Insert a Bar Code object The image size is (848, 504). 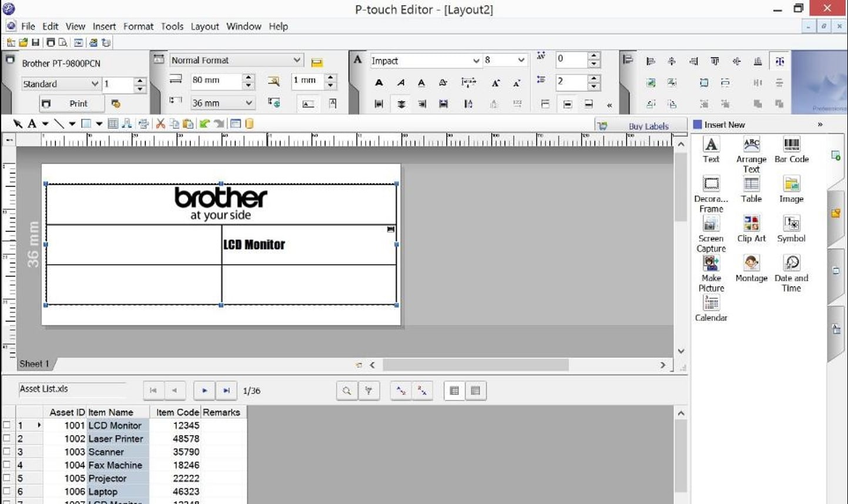click(792, 150)
